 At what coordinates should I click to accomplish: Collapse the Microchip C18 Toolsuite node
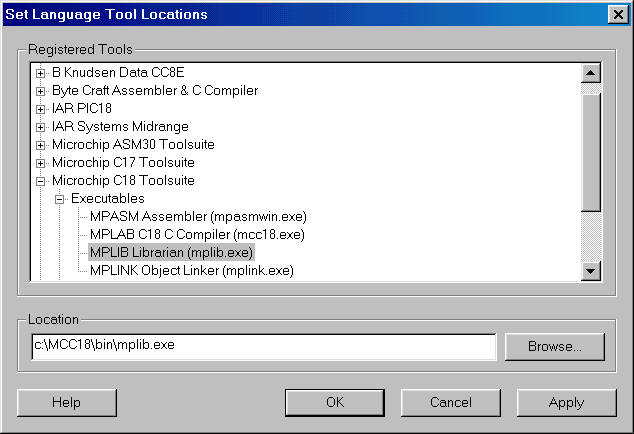pos(40,181)
